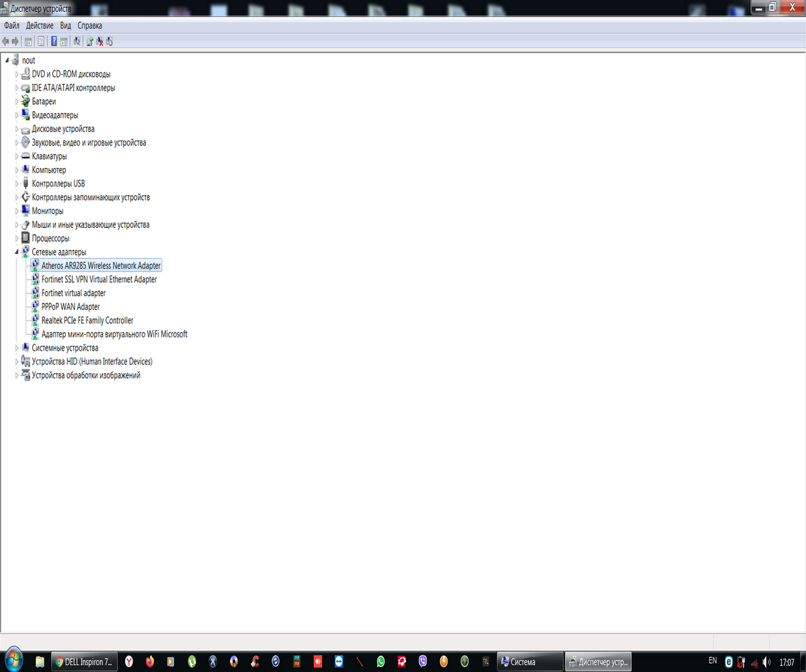Viewport: 806px width, 672px height.
Task: Select Realtek PCIe FE Family Controller
Action: click(x=87, y=321)
